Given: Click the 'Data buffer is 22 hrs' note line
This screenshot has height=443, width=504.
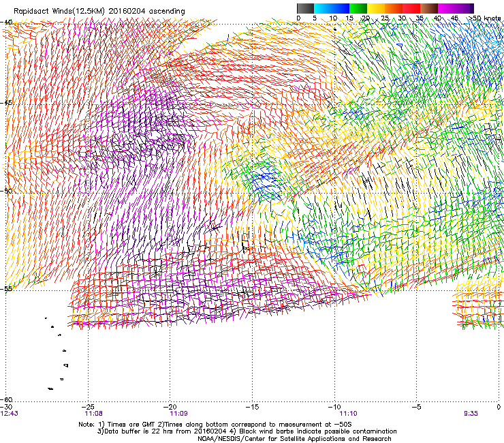Looking at the screenshot, I should [x=247, y=431].
